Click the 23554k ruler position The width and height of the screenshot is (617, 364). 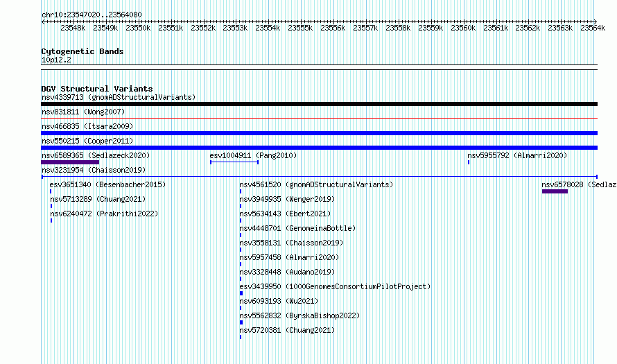click(x=268, y=28)
